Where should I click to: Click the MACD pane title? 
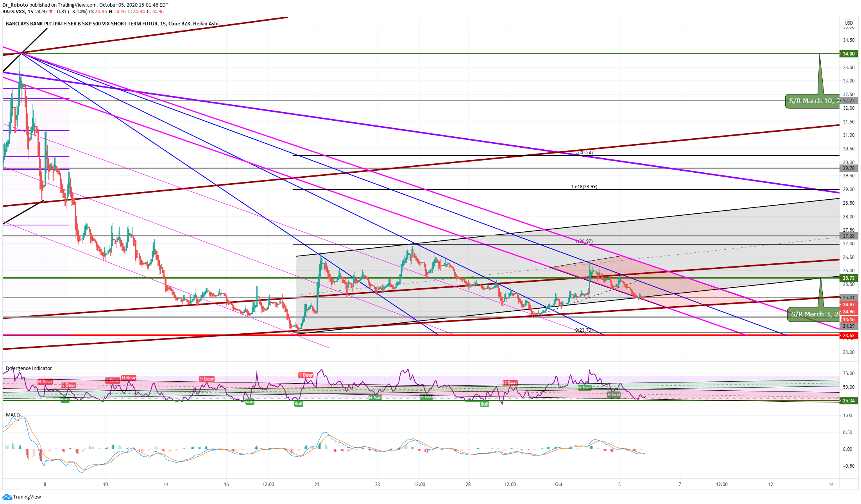[x=13, y=415]
